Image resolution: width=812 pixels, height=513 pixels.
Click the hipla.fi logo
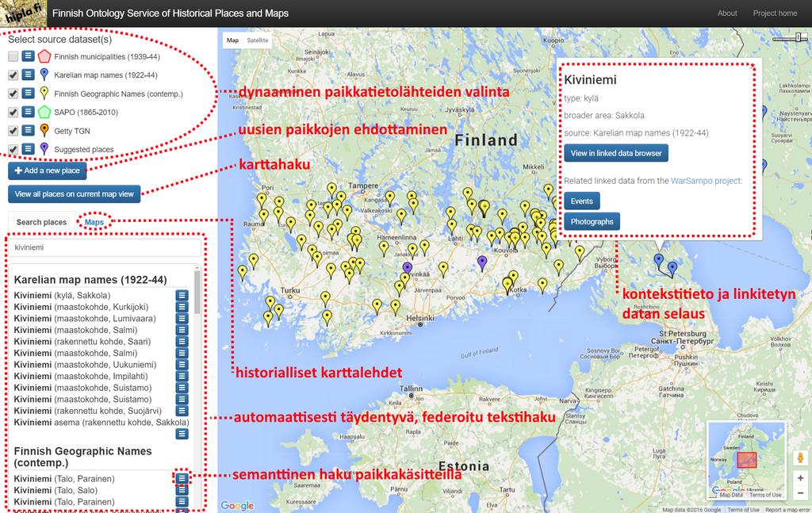(23, 13)
